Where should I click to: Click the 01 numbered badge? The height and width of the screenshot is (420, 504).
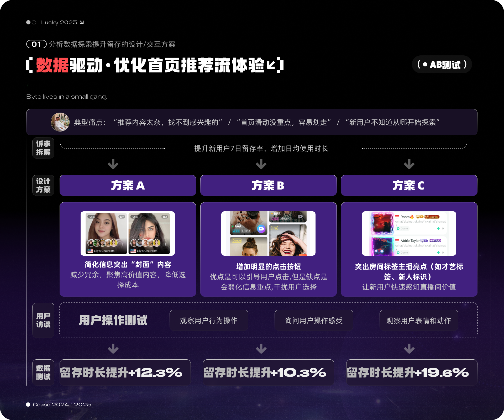pos(36,44)
